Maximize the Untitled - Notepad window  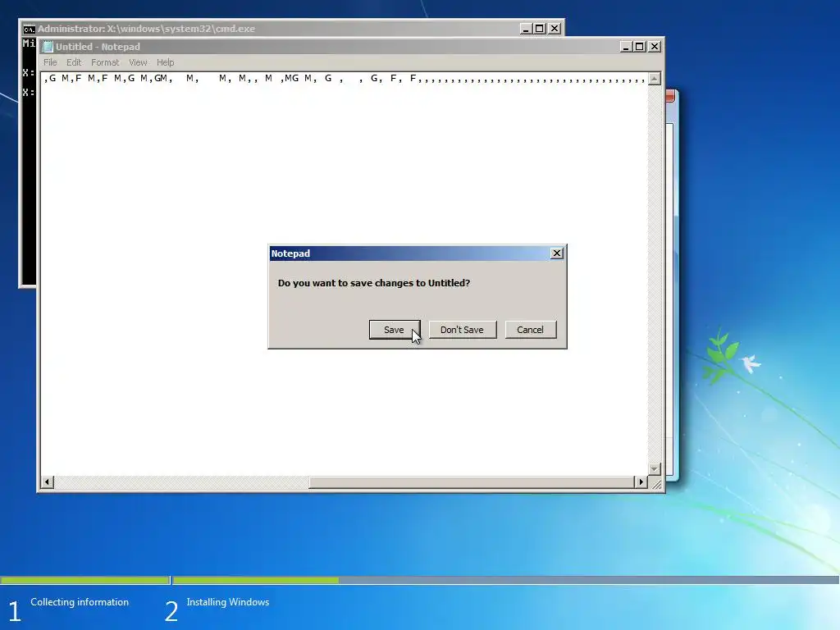pos(639,47)
